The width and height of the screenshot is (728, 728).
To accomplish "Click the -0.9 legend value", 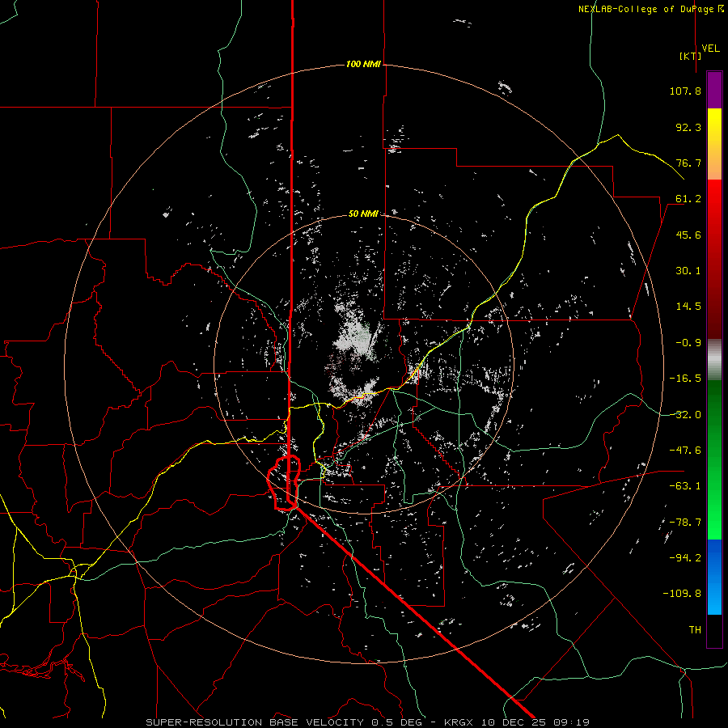I will [x=688, y=343].
